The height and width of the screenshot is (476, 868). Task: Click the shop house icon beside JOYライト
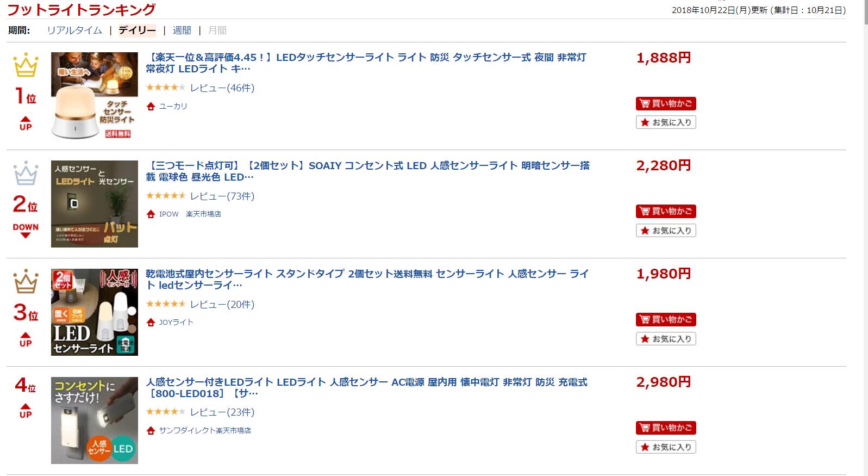pyautogui.click(x=151, y=323)
